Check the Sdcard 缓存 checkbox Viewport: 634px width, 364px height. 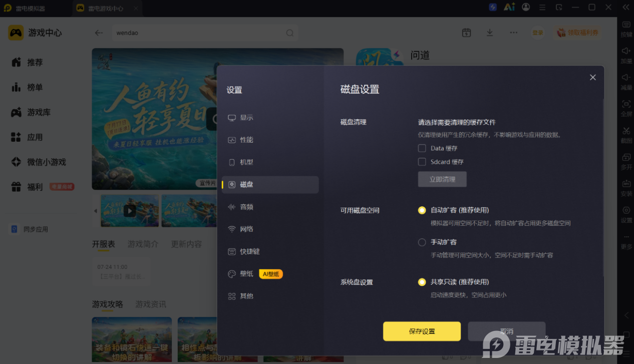(422, 162)
